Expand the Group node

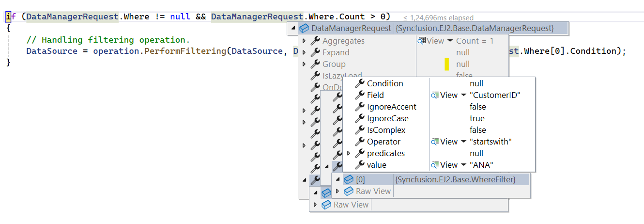[x=304, y=64]
